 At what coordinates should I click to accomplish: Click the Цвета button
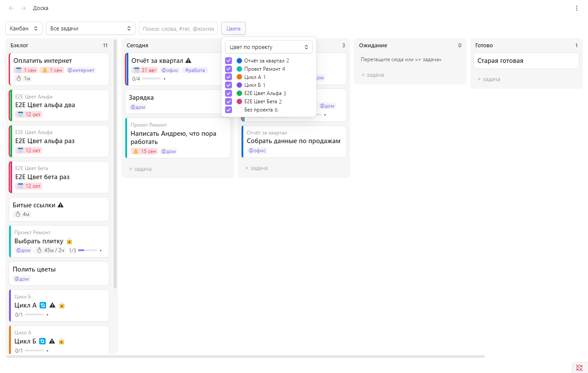233,28
